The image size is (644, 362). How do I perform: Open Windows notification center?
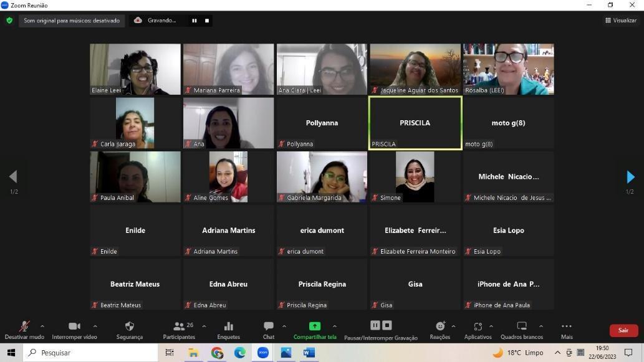(x=628, y=353)
